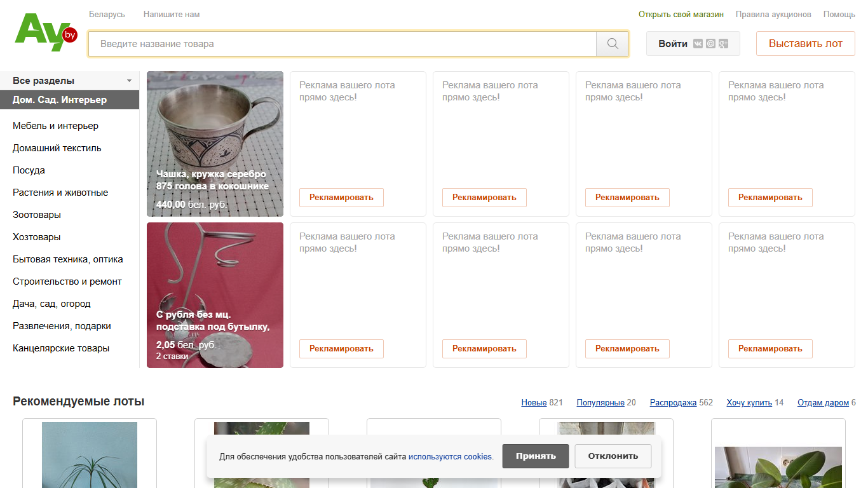The image size is (868, 488).
Task: Open Правила аукционов link
Action: [x=773, y=14]
